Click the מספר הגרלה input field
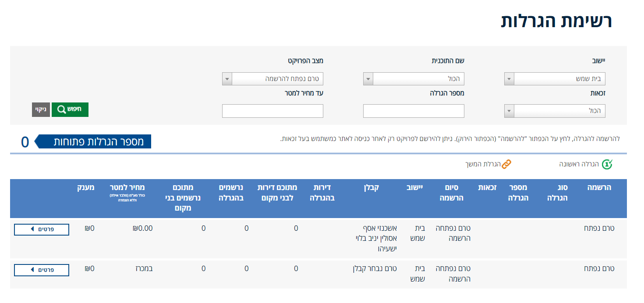Screen dimensions: 644x303 414,111
